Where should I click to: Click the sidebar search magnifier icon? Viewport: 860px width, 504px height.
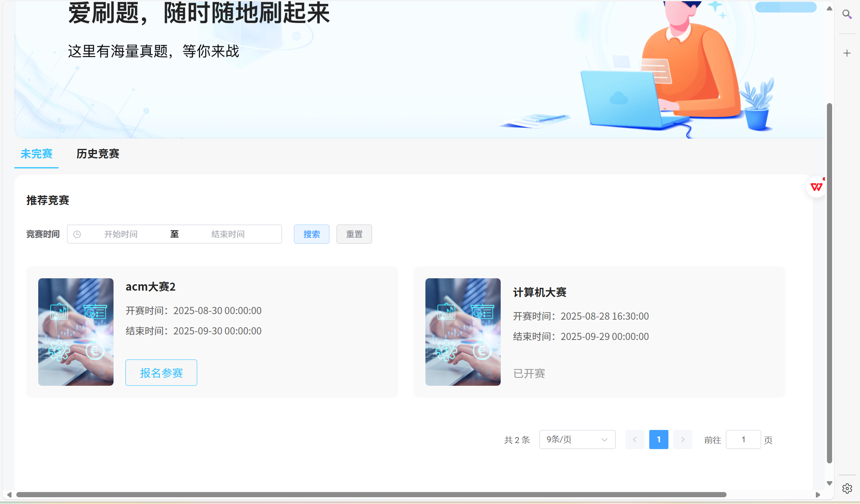coord(847,14)
